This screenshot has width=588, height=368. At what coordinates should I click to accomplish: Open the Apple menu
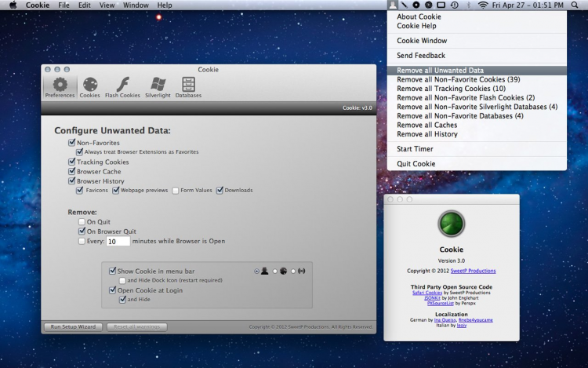pyautogui.click(x=13, y=5)
